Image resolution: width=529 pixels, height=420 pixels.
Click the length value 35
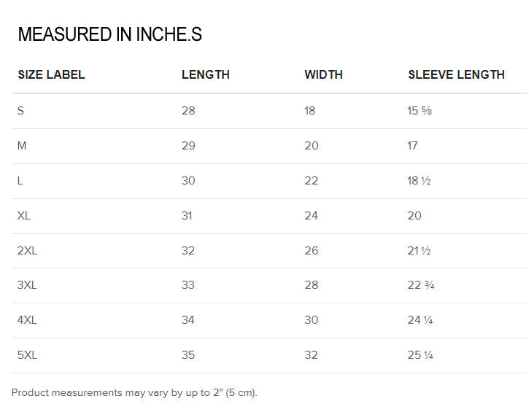click(x=188, y=355)
